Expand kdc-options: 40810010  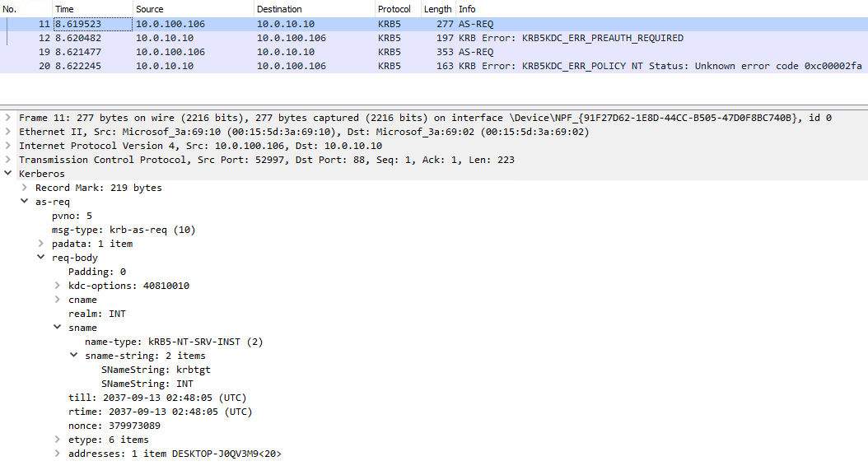(x=58, y=285)
